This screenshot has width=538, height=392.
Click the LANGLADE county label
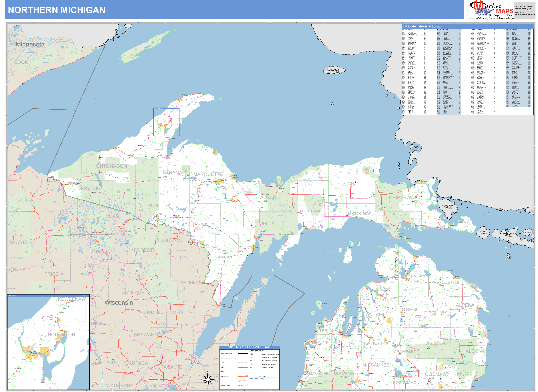[x=132, y=293]
